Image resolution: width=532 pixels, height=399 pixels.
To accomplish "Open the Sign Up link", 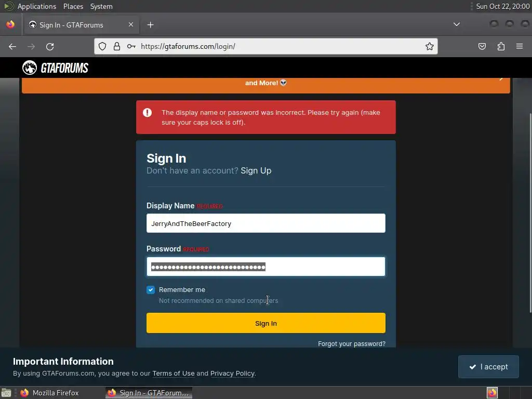I will [256, 170].
